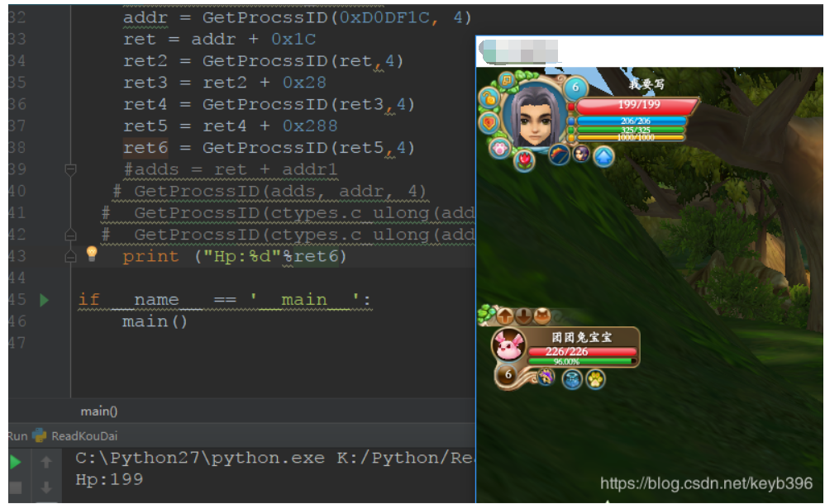Click the ret6 variable on line 38
The height and width of the screenshot is (504, 825).
pos(145,148)
